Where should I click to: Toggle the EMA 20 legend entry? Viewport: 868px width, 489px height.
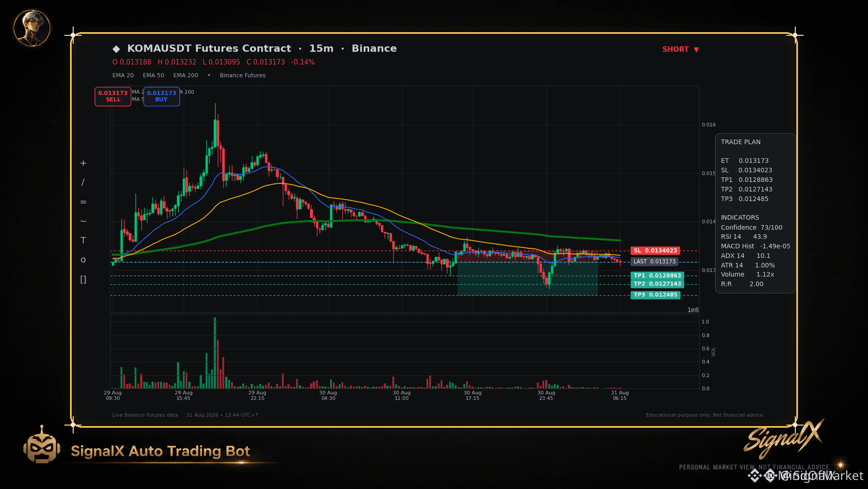click(123, 75)
